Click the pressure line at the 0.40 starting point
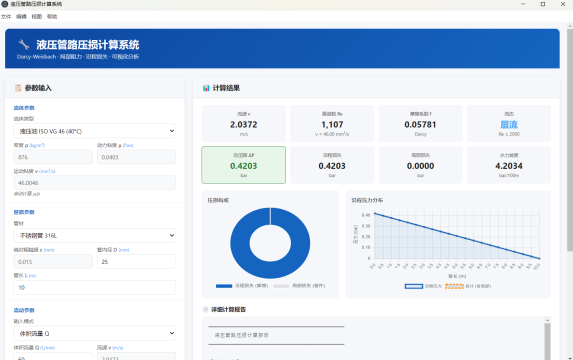The width and height of the screenshot is (573, 360). [x=375, y=213]
